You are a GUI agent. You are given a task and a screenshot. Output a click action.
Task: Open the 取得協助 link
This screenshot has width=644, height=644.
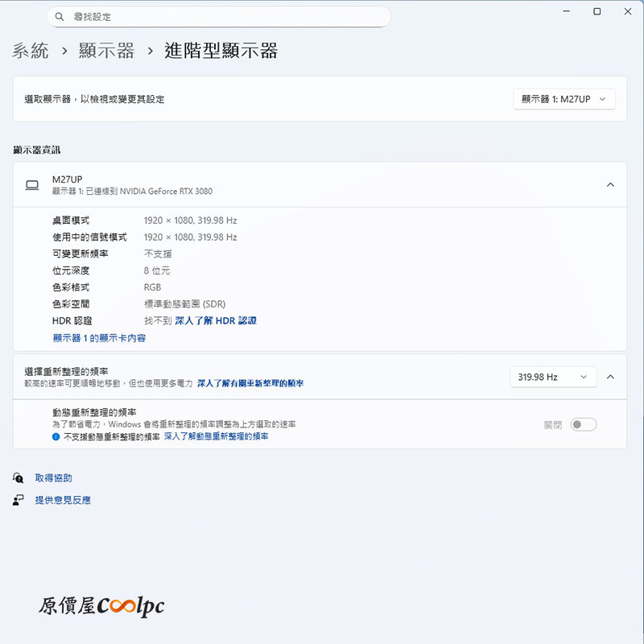pos(53,478)
